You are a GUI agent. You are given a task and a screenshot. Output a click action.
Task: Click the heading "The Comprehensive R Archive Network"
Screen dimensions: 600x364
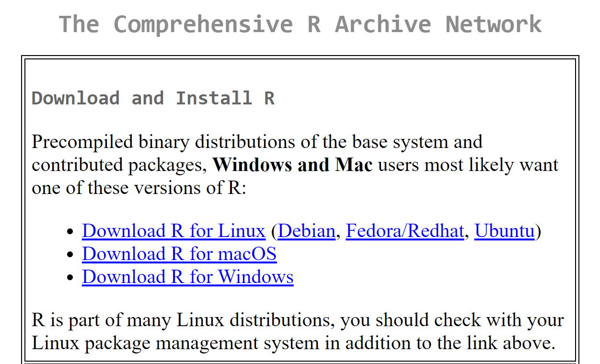[300, 24]
